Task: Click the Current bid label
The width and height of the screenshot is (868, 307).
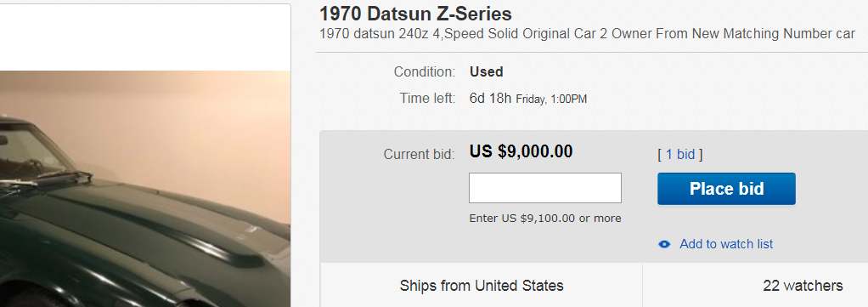Action: tap(419, 155)
